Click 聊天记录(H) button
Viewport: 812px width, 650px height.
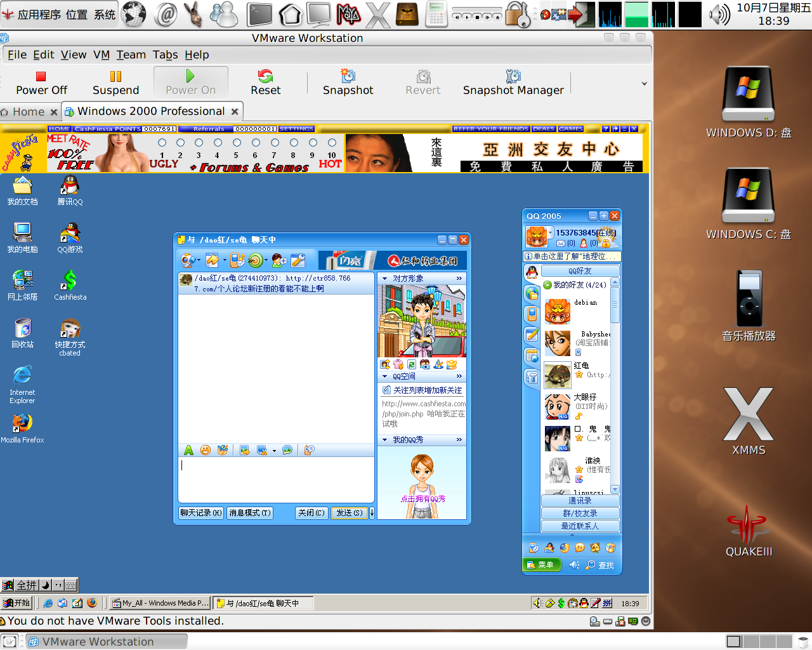pos(201,513)
